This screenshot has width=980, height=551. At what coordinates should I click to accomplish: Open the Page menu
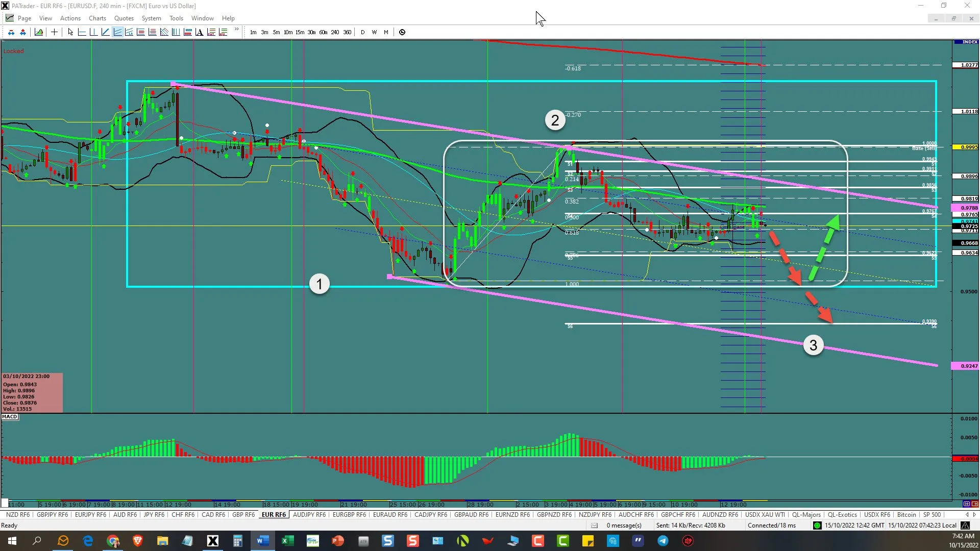tap(24, 18)
